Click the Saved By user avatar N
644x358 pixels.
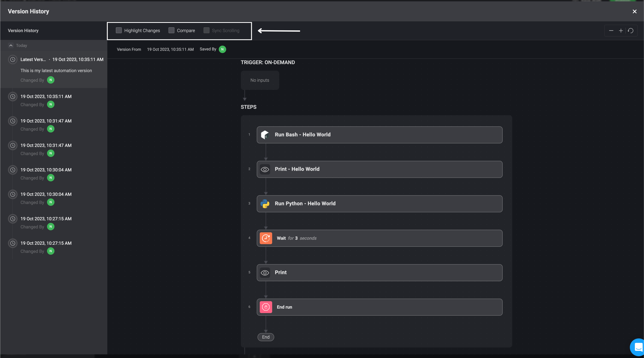[x=222, y=49]
